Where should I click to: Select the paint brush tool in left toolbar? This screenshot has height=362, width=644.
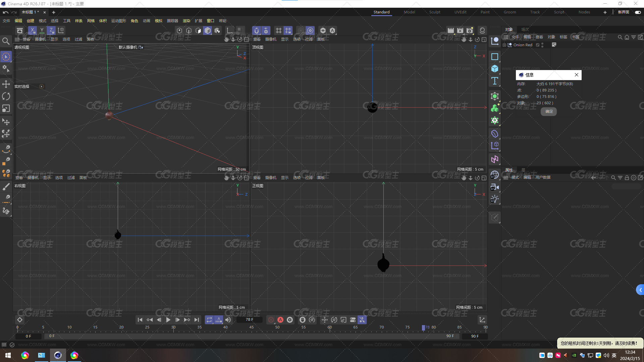click(x=6, y=186)
